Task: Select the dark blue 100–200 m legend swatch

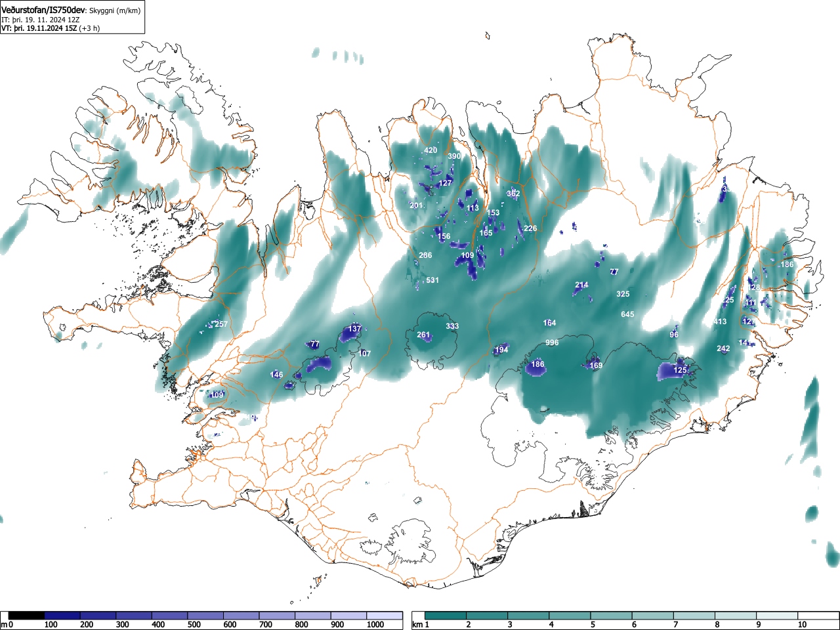Action: coord(62,616)
